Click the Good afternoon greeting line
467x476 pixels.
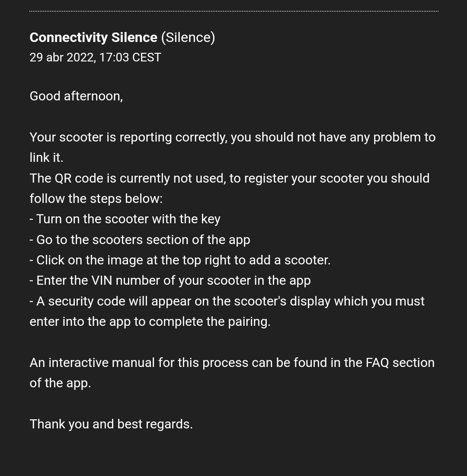click(76, 96)
